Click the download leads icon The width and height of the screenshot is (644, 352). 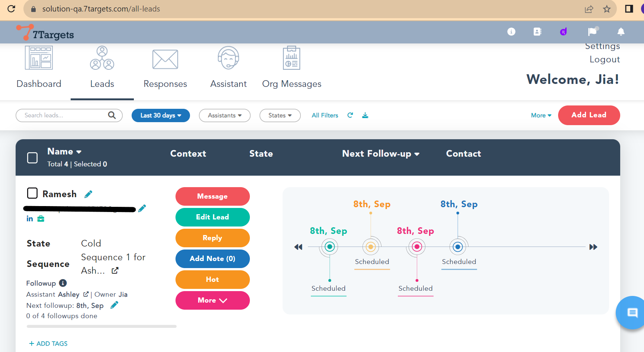click(365, 115)
